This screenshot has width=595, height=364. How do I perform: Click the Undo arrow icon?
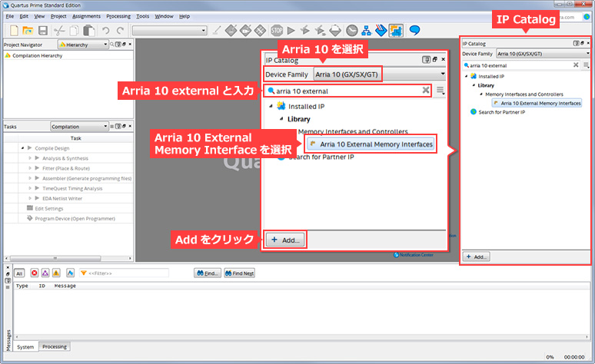pos(106,31)
